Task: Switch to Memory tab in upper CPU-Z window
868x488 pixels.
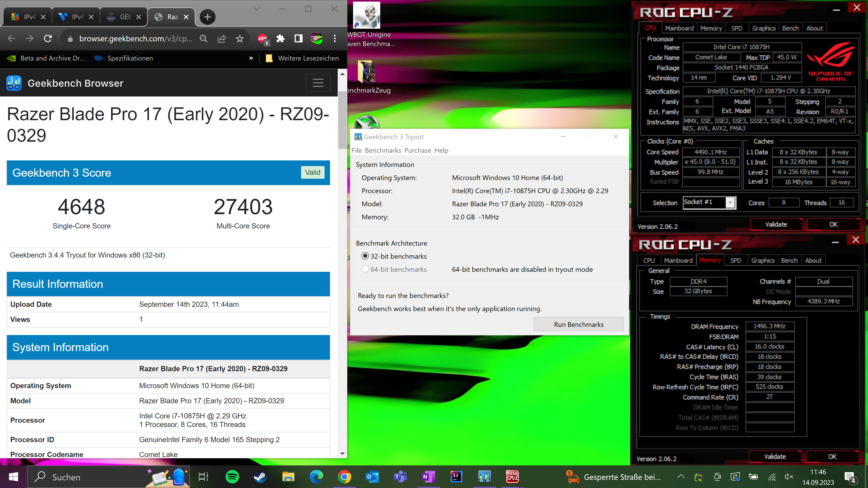Action: (711, 28)
